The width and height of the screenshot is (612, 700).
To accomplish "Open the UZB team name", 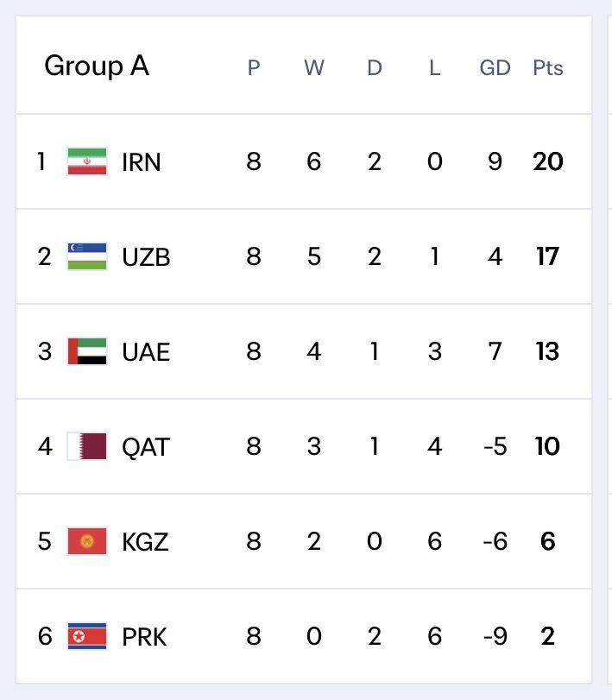I will 146,257.
